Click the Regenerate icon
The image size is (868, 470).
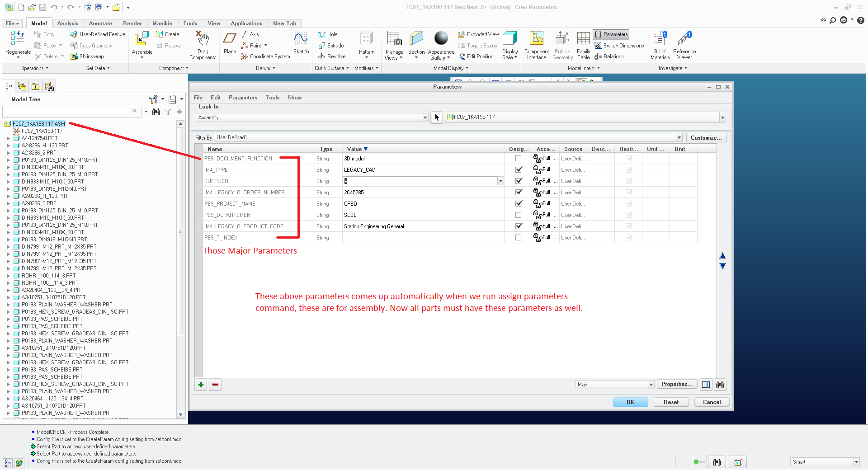18,38
